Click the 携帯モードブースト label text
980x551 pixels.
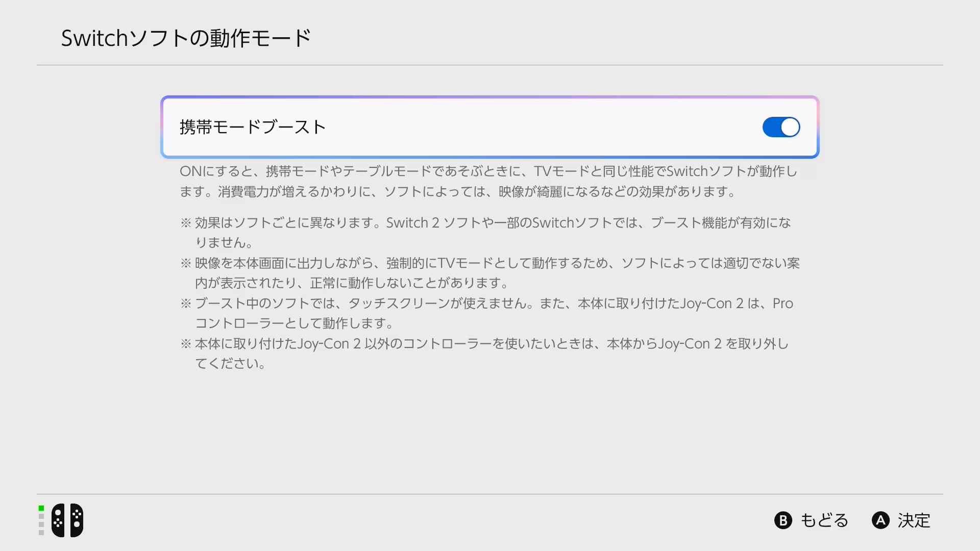(x=253, y=127)
